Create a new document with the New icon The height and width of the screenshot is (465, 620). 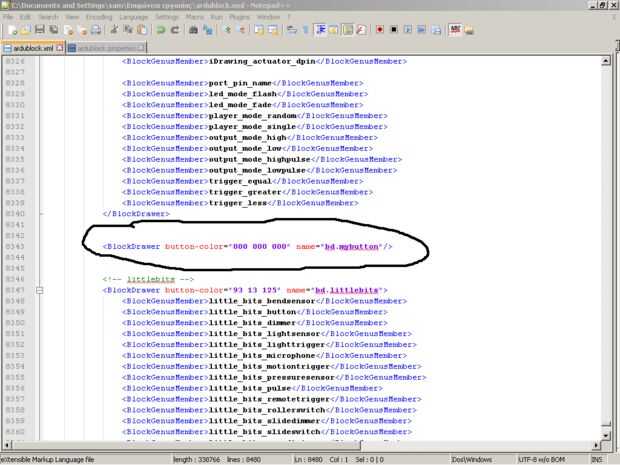13,30
